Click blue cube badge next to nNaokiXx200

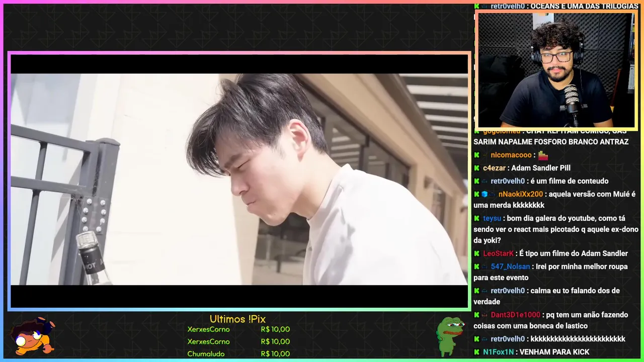(x=485, y=194)
